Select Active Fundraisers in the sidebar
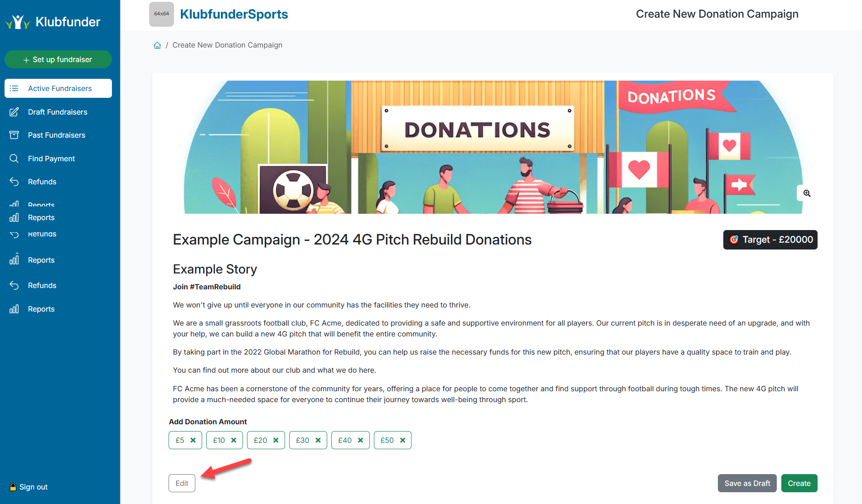 [58, 88]
